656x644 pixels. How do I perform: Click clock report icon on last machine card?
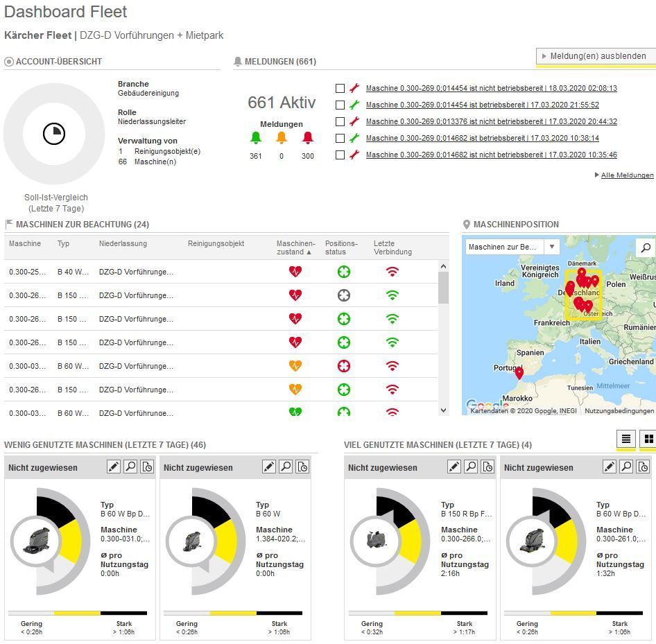click(x=643, y=467)
